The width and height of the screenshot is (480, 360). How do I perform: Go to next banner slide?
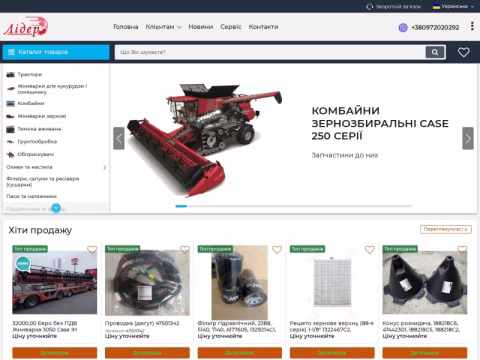[x=468, y=138]
